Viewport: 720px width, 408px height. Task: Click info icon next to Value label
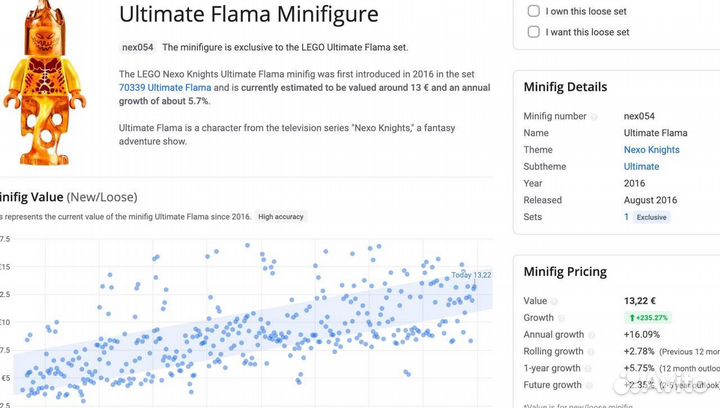(x=554, y=301)
